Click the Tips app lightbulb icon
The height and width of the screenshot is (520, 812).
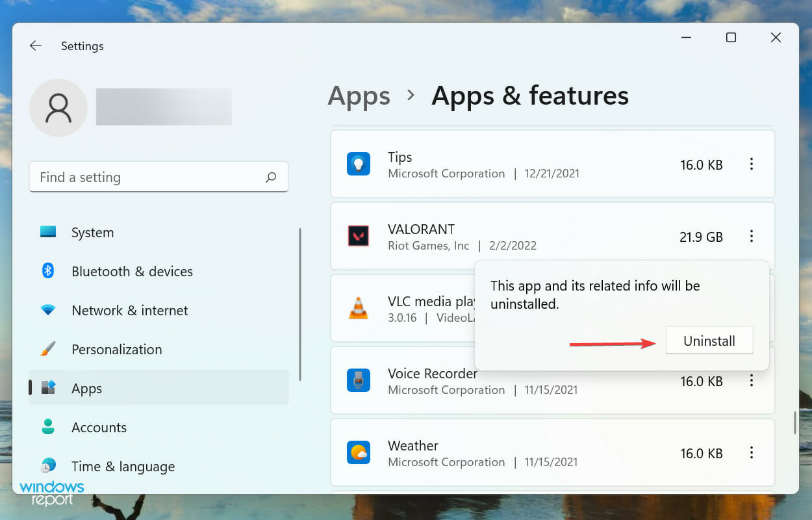(358, 164)
